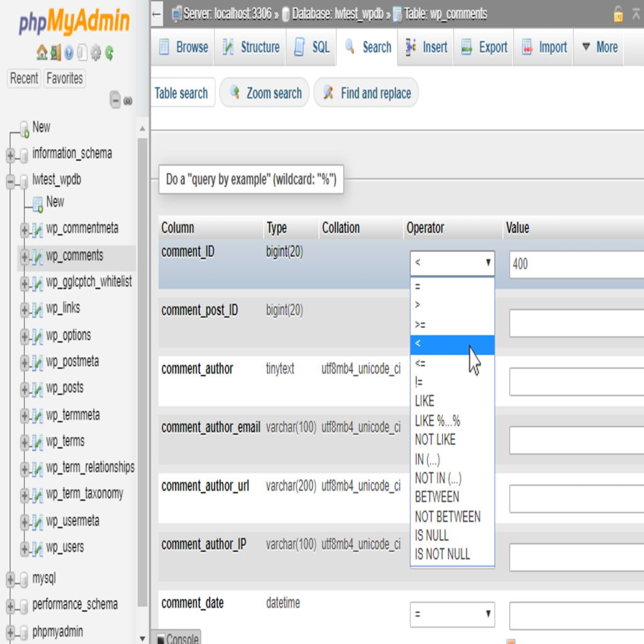This screenshot has height=644, width=644.
Task: Choose the <= operator option
Action: [x=452, y=364]
